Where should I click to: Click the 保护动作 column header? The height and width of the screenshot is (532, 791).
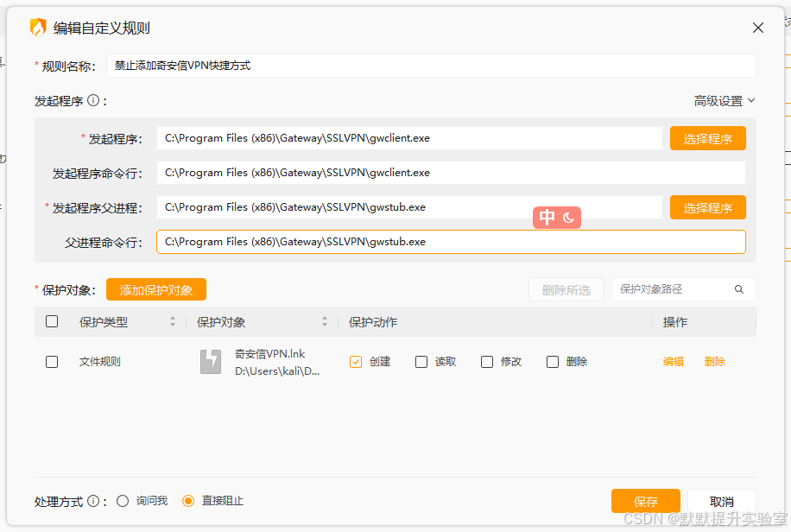pos(373,322)
